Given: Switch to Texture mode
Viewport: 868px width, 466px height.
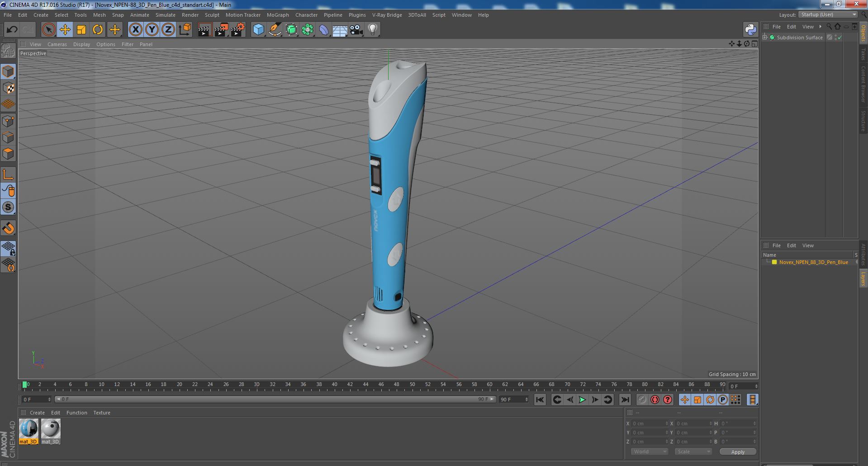Looking at the screenshot, I should coord(8,88).
